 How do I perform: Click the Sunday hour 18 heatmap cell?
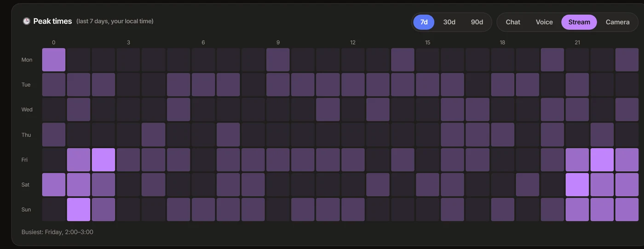pyautogui.click(x=503, y=209)
